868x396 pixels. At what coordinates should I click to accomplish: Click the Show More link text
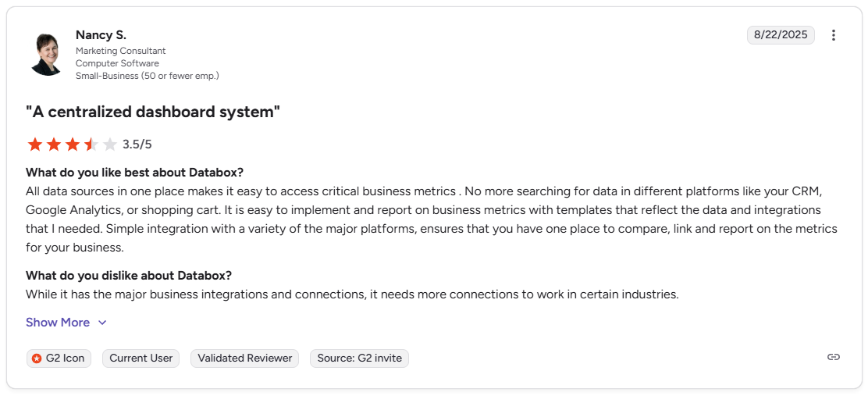coord(58,323)
